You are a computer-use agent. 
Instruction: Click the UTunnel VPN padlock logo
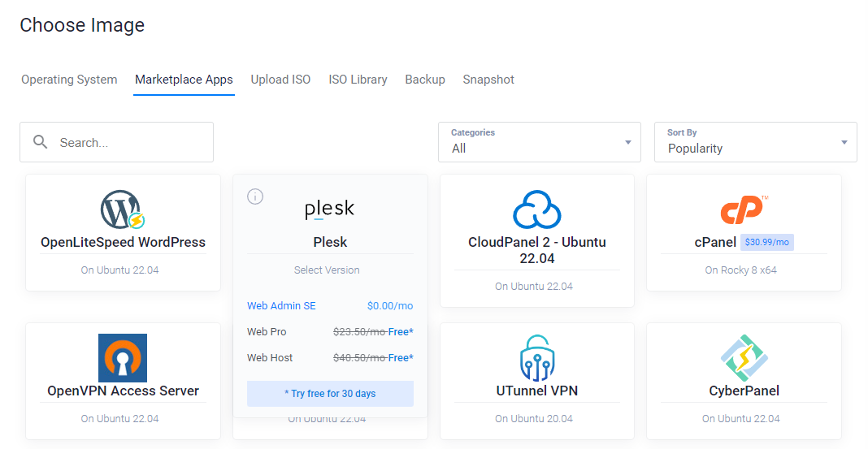pyautogui.click(x=537, y=358)
